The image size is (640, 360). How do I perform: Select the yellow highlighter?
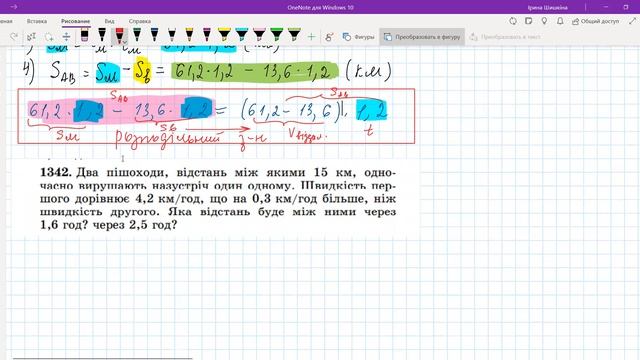(x=224, y=36)
